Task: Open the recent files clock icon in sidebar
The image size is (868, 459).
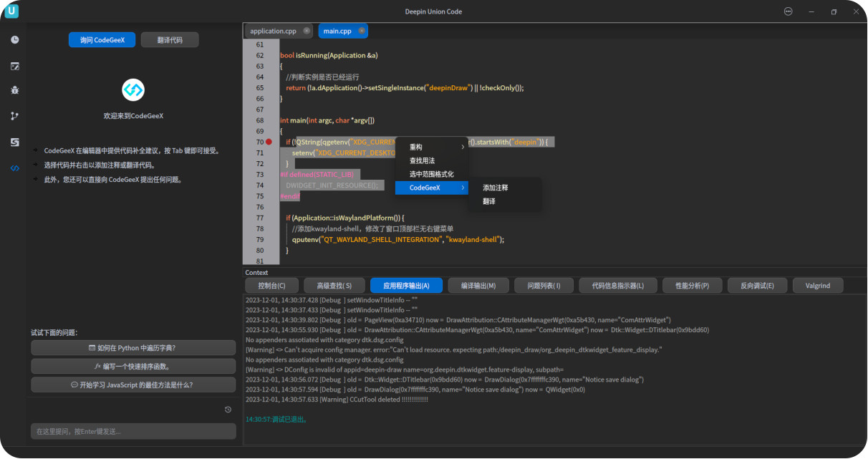Action: (14, 39)
